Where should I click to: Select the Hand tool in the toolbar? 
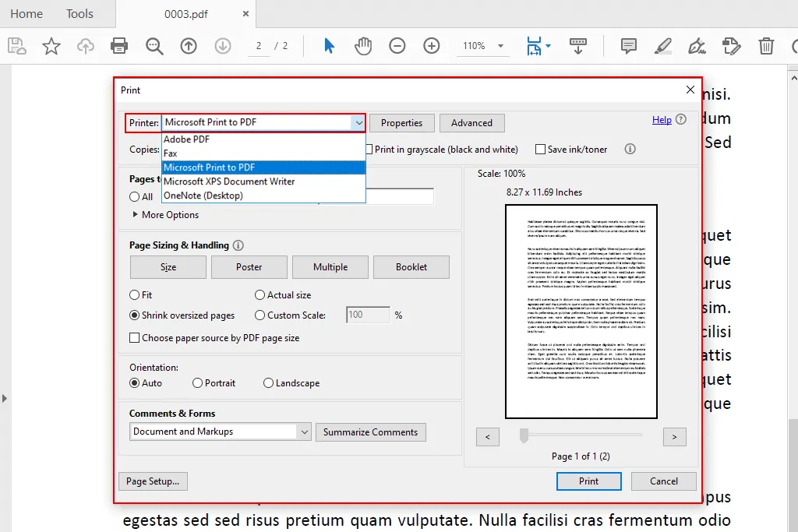(363, 46)
